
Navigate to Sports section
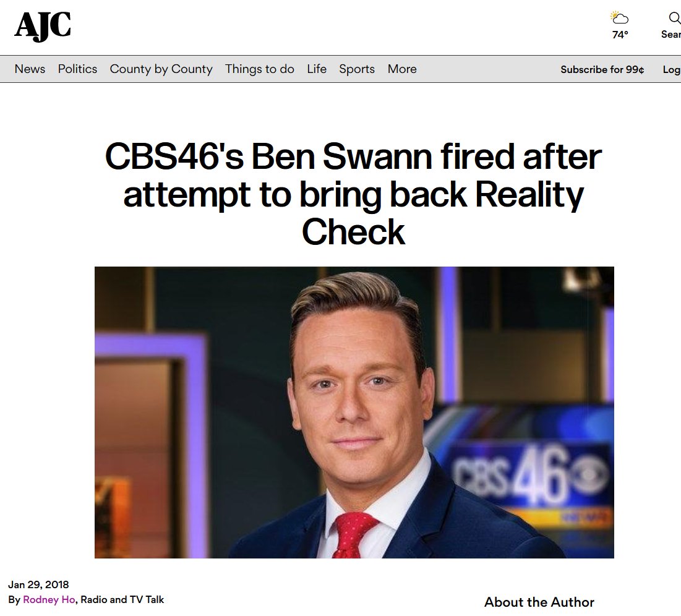(356, 69)
